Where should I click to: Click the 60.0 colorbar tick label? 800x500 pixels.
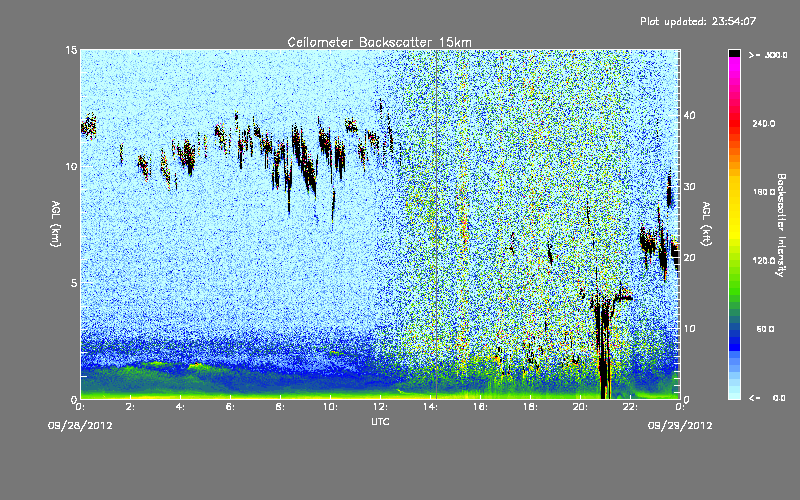[765, 329]
